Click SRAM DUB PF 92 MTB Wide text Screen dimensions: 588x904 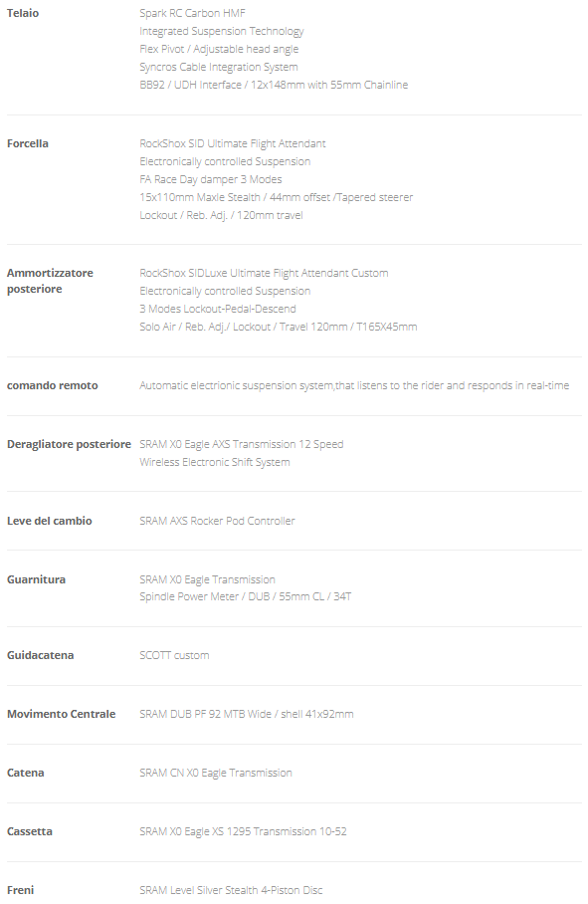point(205,714)
